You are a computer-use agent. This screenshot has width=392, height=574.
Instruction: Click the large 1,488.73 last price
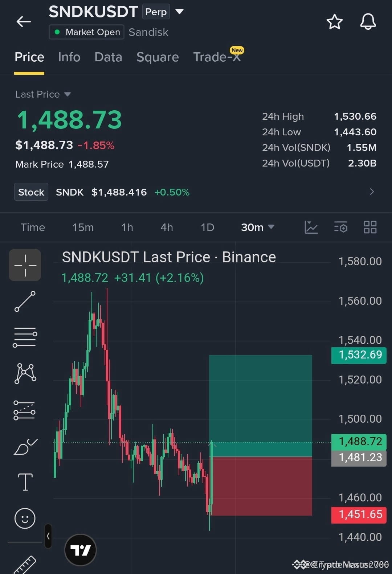point(69,120)
